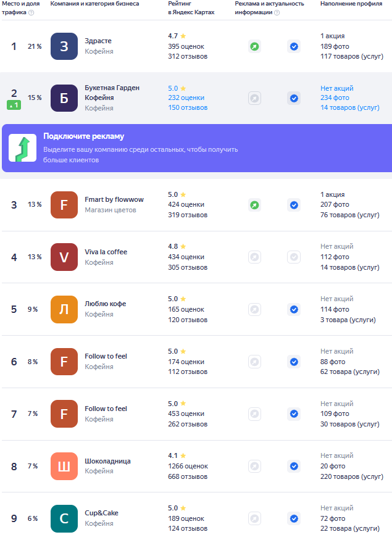Image resolution: width=392 pixels, height=540 pixels.
Task: Click the gray advertising icon for Букетная Гарден
Action: tap(254, 99)
